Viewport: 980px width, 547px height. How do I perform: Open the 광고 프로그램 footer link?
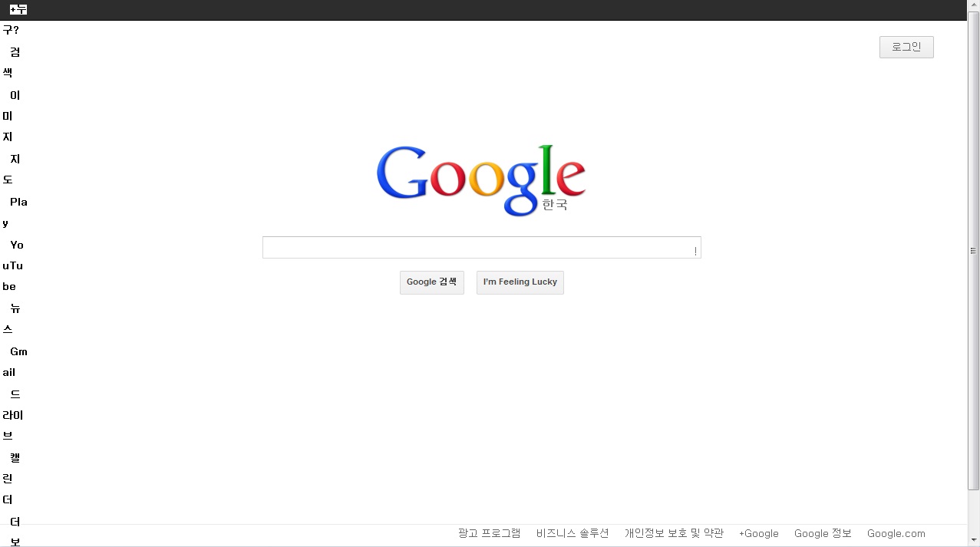[x=489, y=533]
